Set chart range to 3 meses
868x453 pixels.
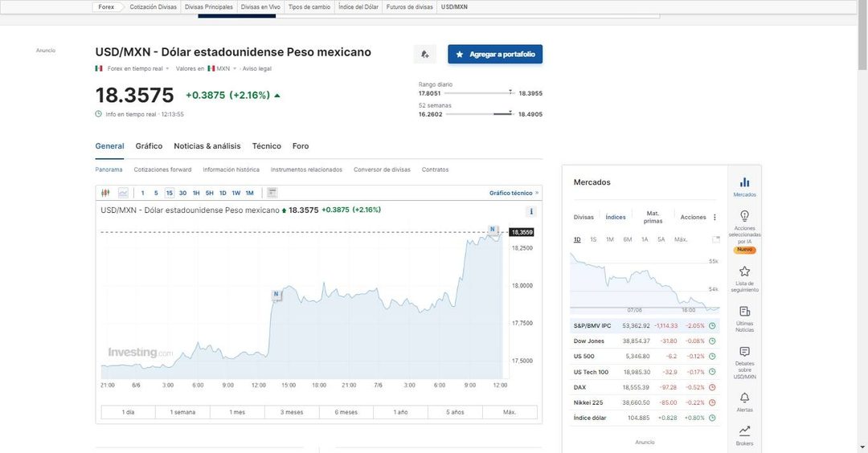coord(292,412)
